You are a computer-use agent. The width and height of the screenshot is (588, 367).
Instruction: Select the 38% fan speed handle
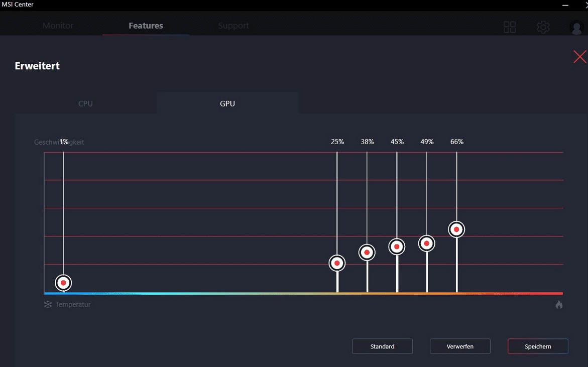pos(367,253)
